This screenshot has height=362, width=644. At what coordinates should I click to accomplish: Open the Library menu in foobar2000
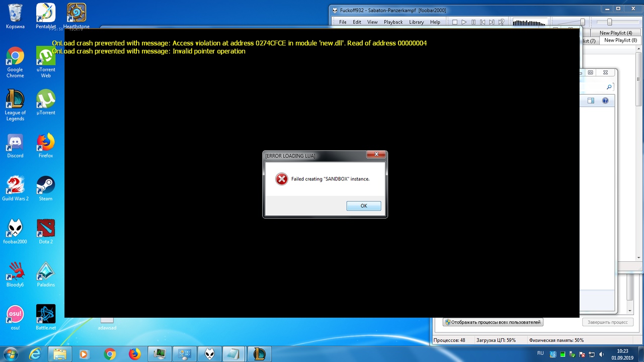pos(417,22)
